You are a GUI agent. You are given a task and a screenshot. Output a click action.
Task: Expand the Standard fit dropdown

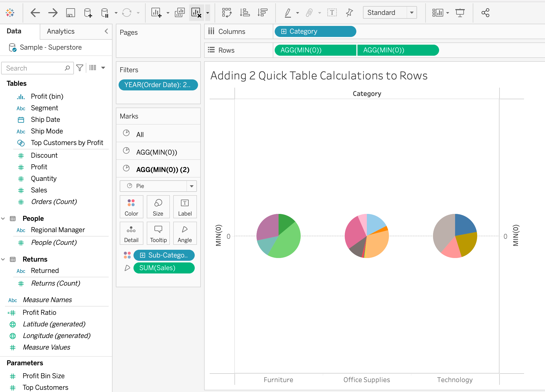[412, 12]
